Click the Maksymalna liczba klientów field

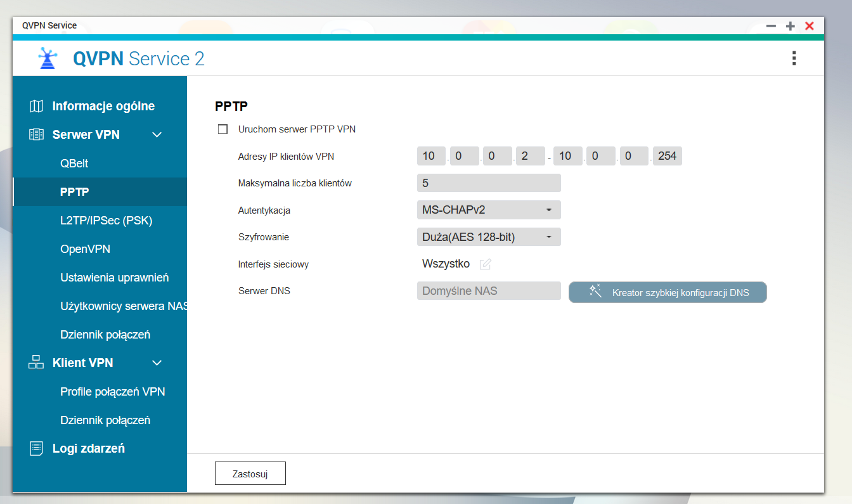pyautogui.click(x=489, y=183)
